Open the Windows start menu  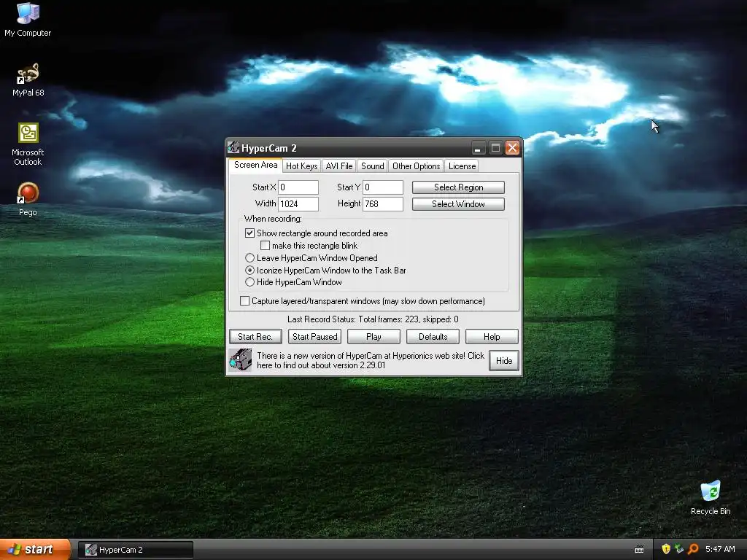(x=35, y=550)
